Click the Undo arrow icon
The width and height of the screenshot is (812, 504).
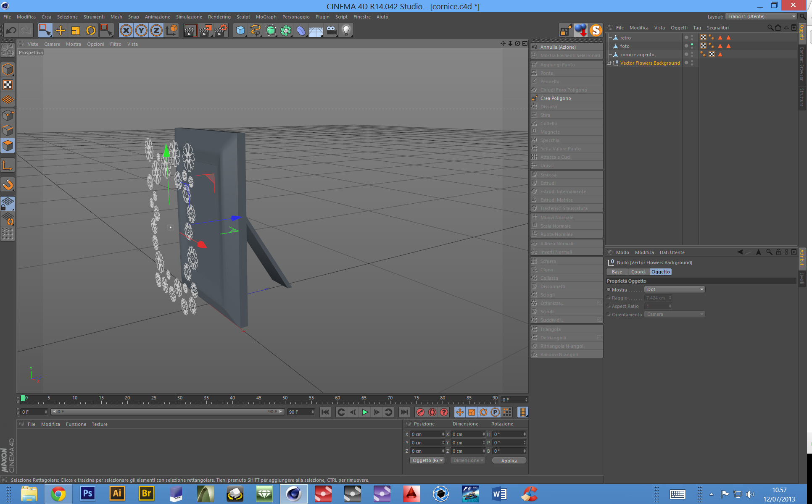11,30
